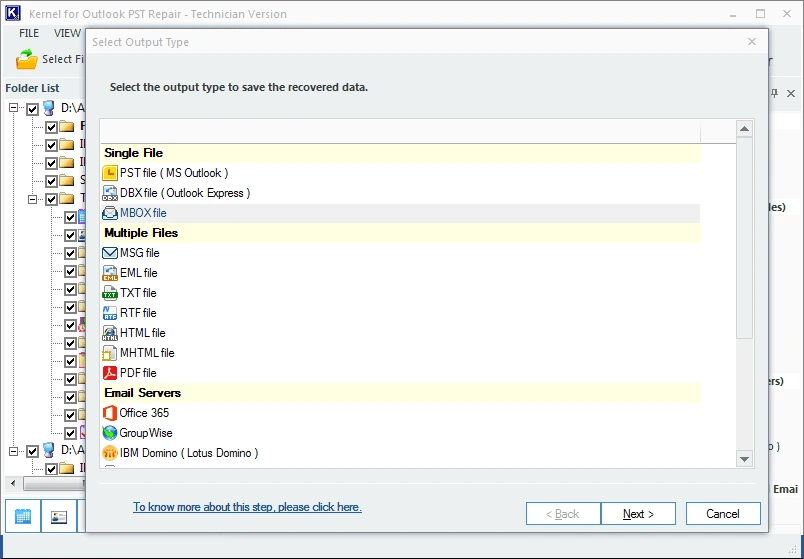Choose the Office 365 icon
This screenshot has width=804, height=559.
pyautogui.click(x=110, y=413)
